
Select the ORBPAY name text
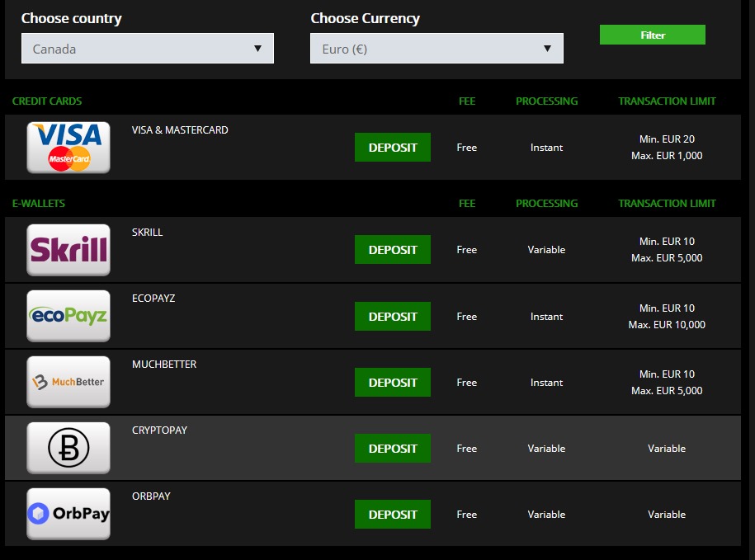(x=151, y=496)
